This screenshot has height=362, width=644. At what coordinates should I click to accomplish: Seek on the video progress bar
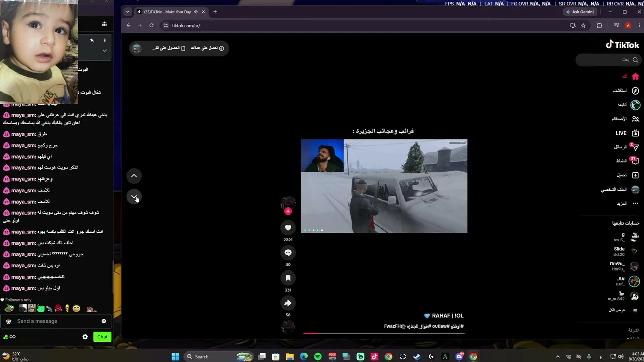[x=384, y=333]
